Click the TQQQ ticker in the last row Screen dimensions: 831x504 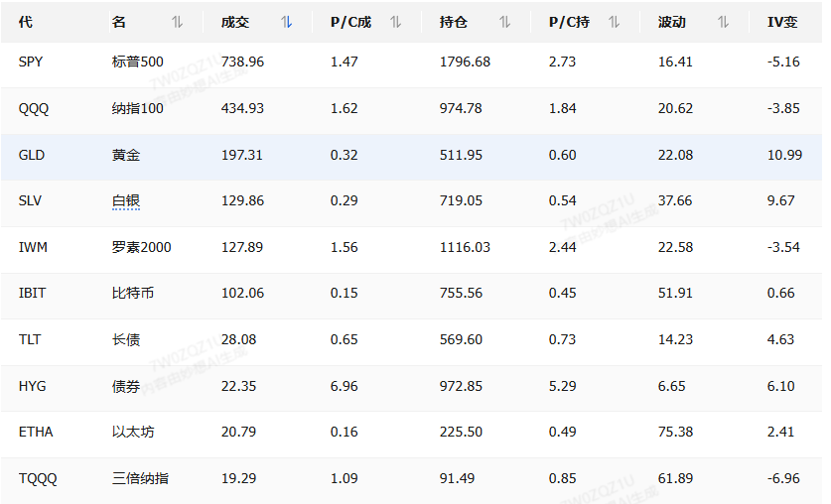pyautogui.click(x=38, y=478)
